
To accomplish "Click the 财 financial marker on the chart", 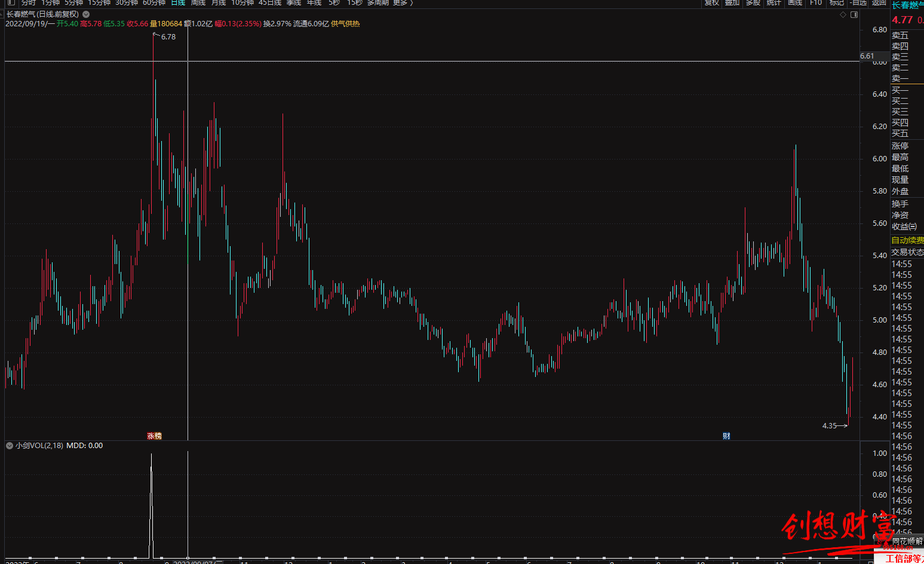I will (x=726, y=436).
